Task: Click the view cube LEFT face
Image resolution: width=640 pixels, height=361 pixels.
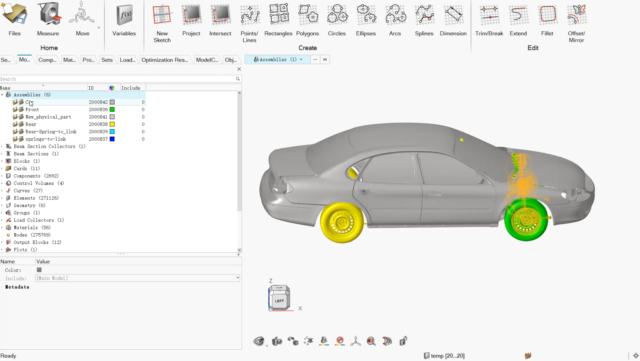Action: pyautogui.click(x=279, y=301)
